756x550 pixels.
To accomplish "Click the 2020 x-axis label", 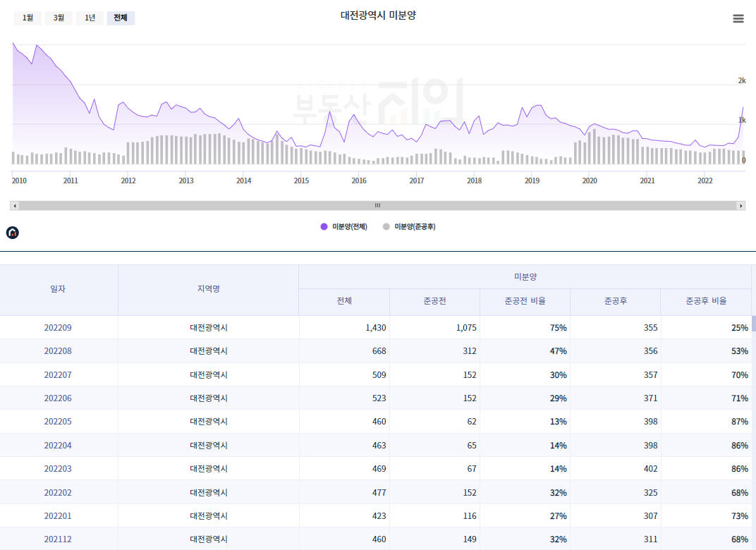I will click(x=589, y=181).
